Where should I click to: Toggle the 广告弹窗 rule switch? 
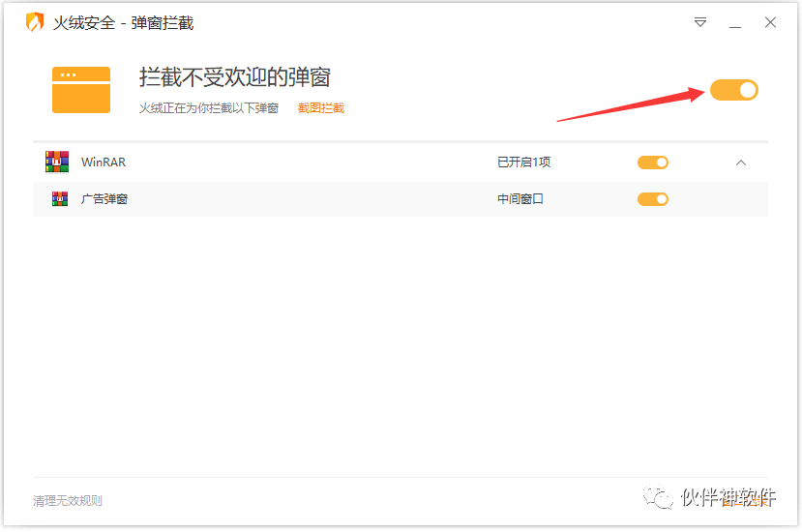click(x=653, y=199)
